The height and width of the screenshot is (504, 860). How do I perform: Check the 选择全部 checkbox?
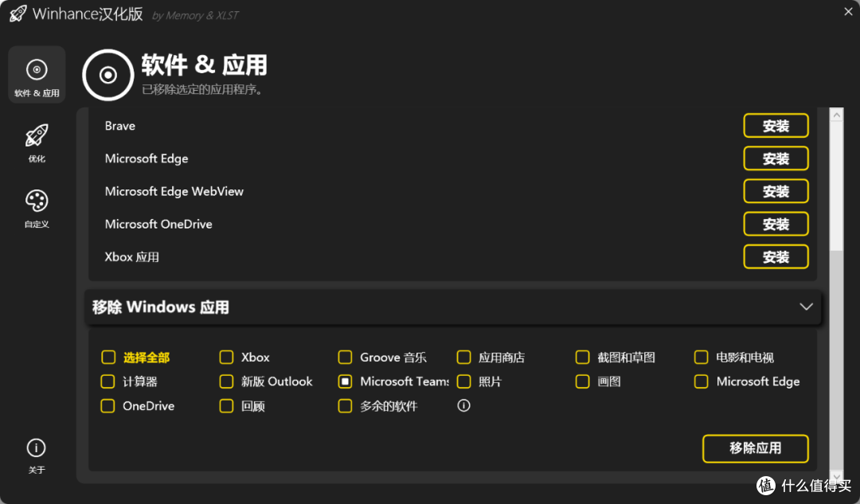(x=108, y=357)
